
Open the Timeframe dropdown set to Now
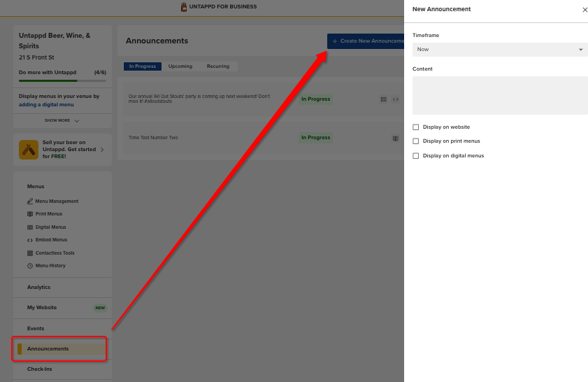point(500,50)
